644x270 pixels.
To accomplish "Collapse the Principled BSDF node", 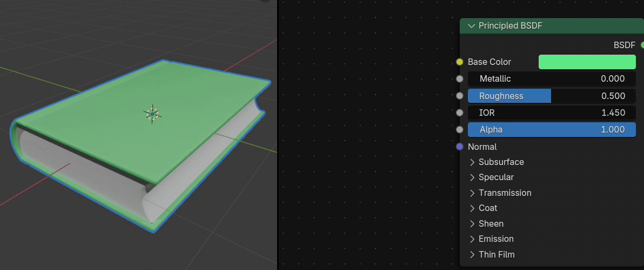I will pos(472,26).
